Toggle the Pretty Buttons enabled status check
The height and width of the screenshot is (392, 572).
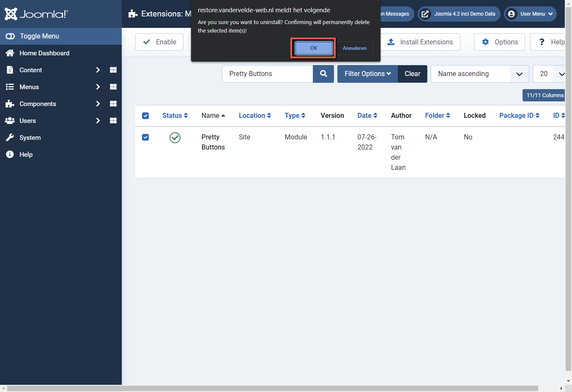(x=175, y=137)
